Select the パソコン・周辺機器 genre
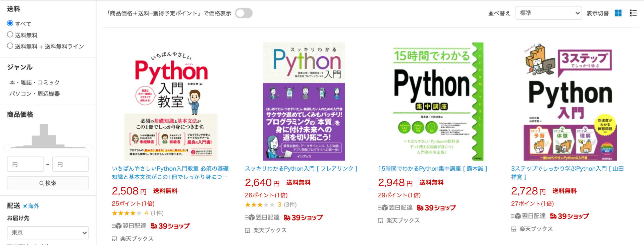Image resolution: width=644 pixels, height=245 pixels. [35, 94]
